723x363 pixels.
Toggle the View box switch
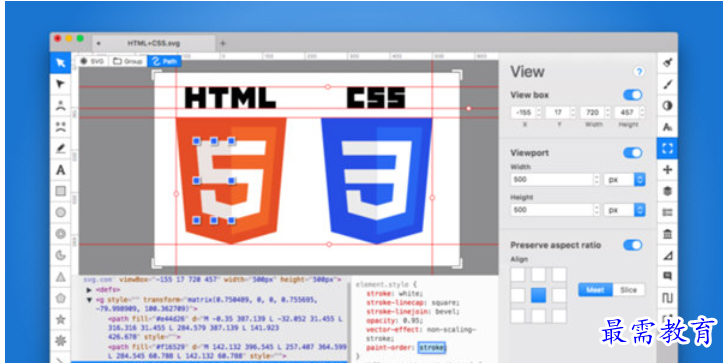[x=633, y=95]
